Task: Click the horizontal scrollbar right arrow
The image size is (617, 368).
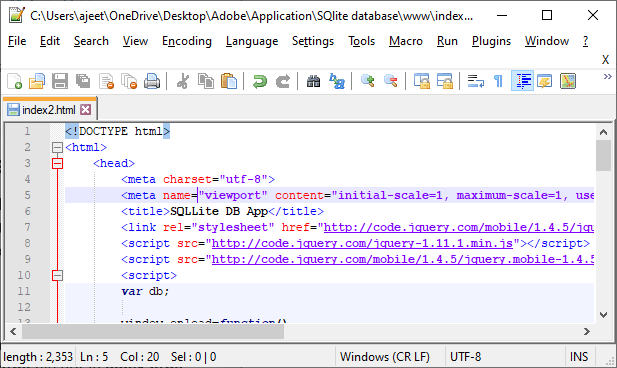Action: 587,331
